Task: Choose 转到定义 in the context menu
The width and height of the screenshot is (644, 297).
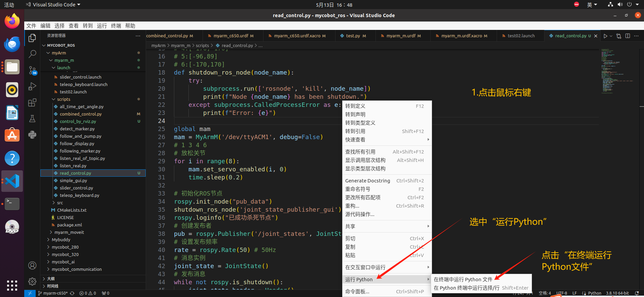Action: 387,106
